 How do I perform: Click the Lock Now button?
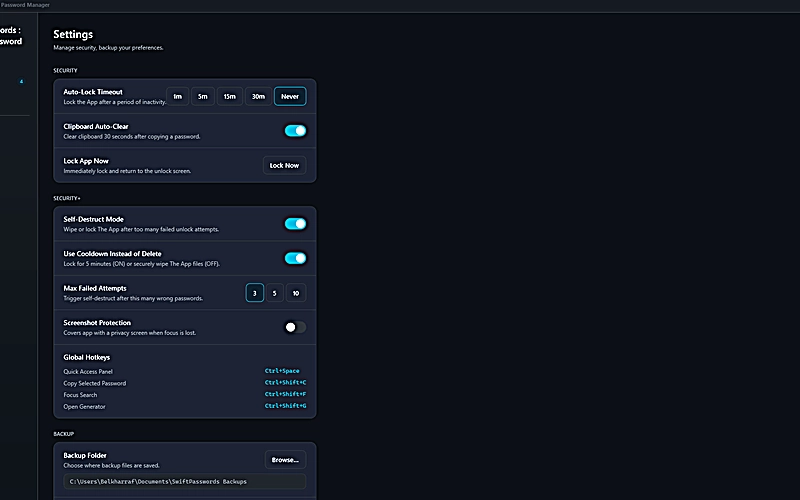[284, 165]
